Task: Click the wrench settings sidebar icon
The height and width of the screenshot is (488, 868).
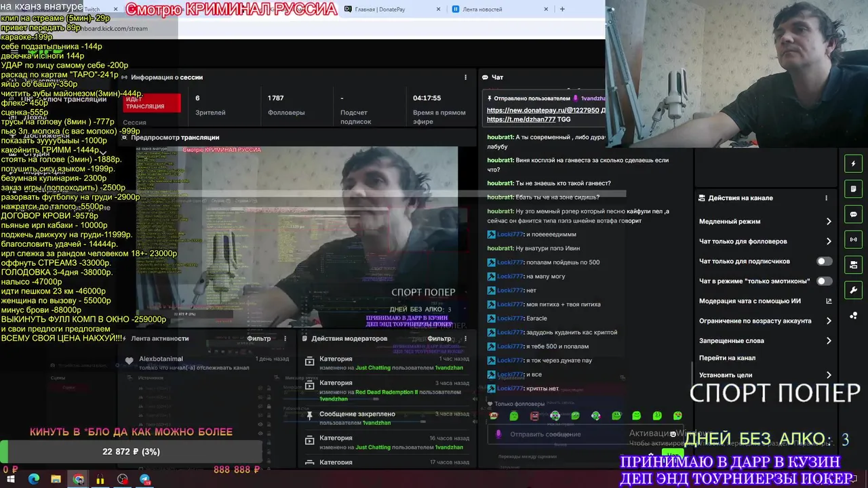Action: (854, 290)
